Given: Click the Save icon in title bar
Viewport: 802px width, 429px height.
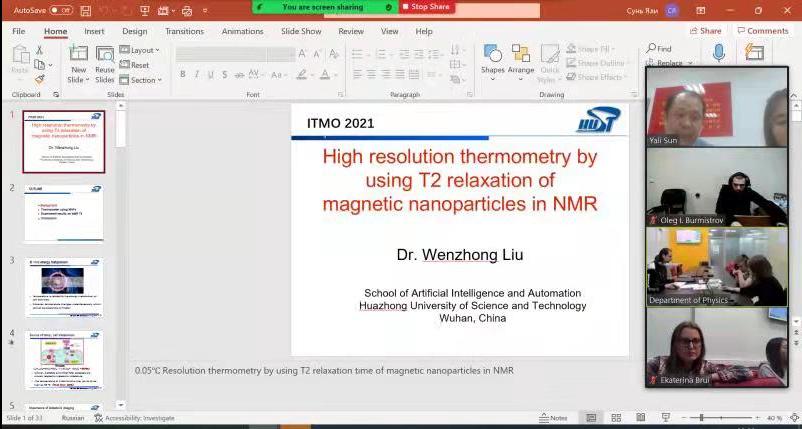Looking at the screenshot, I should (x=87, y=10).
